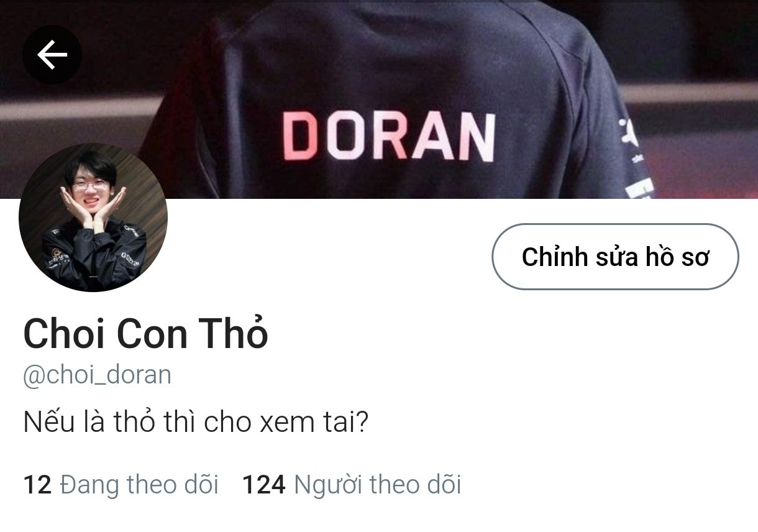Click the Đang theo dõi label
This screenshot has height=532, width=758.
[139, 484]
